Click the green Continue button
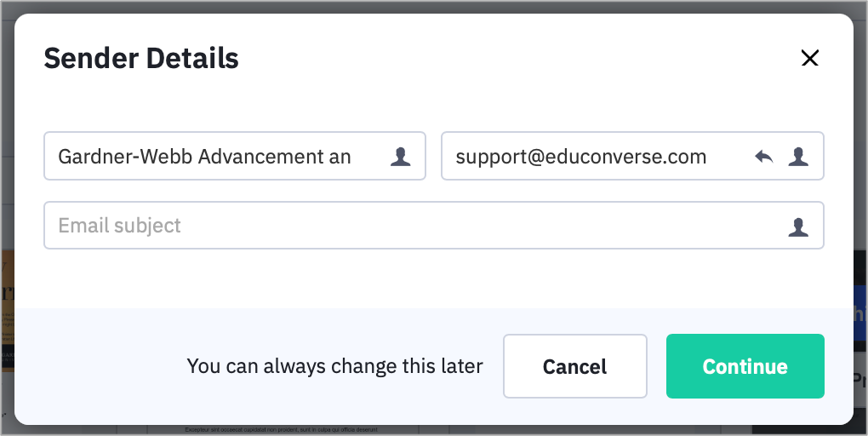 745,366
